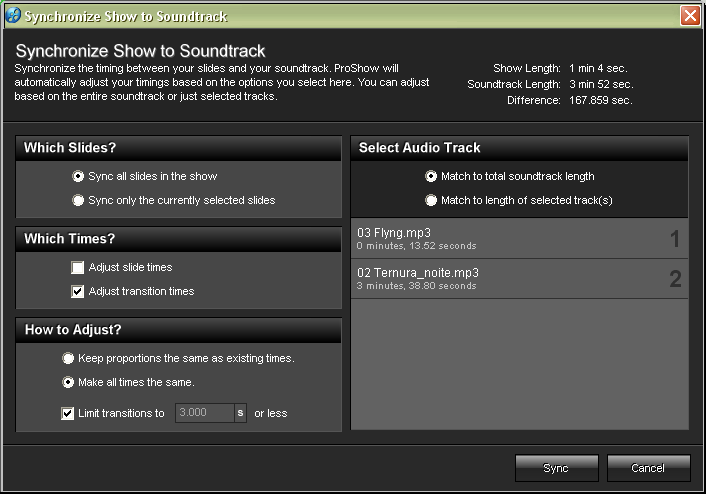
Task: Click the Sync button
Action: (x=556, y=468)
